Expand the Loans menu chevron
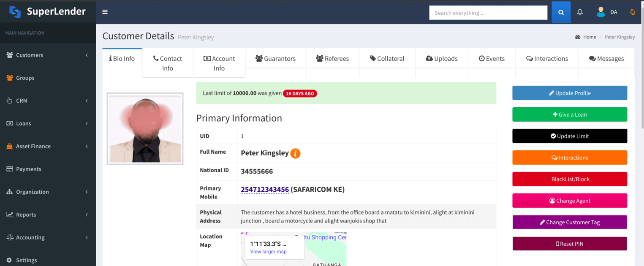The height and width of the screenshot is (266, 644). (87, 124)
